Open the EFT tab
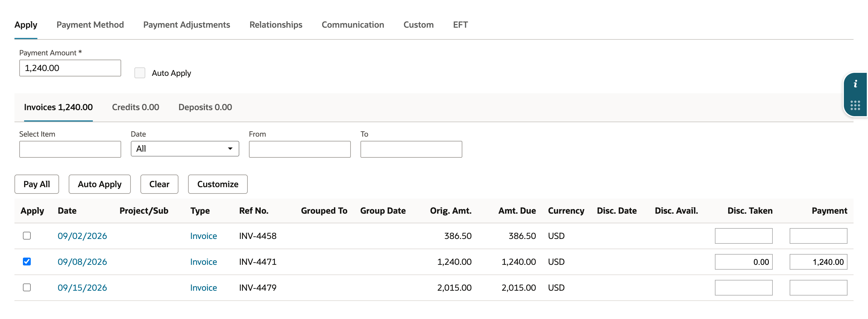Screen dimensions: 868x319 pyautogui.click(x=460, y=25)
